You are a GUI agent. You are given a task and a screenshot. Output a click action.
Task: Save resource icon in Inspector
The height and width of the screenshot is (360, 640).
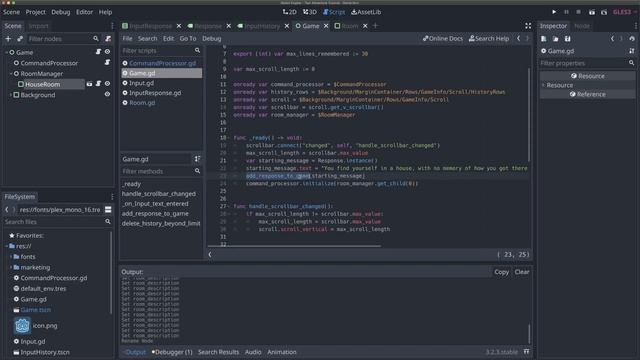(568, 39)
